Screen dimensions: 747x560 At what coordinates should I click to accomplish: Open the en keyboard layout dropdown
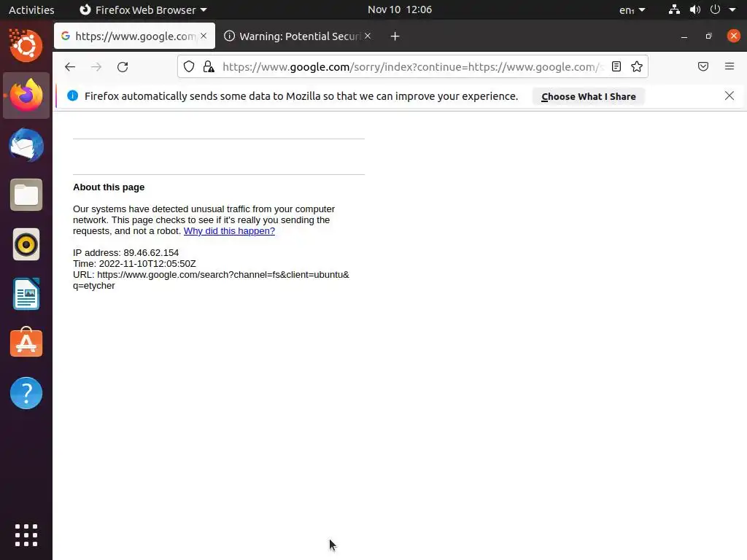tap(632, 9)
